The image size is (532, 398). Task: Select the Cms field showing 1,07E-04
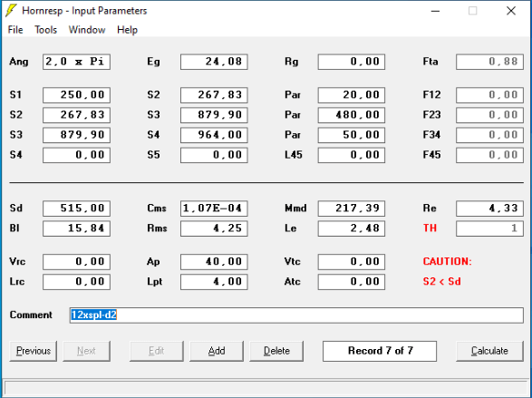[214, 209]
